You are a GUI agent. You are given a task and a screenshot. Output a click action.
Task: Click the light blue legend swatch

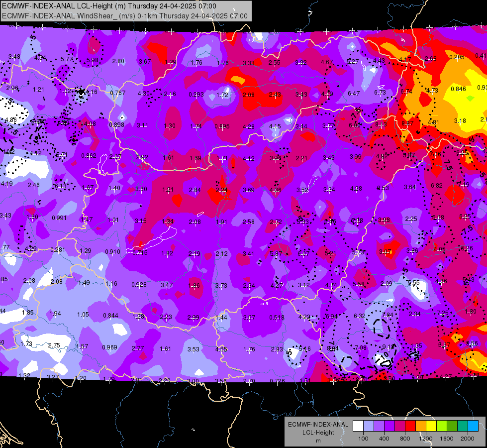473,426
